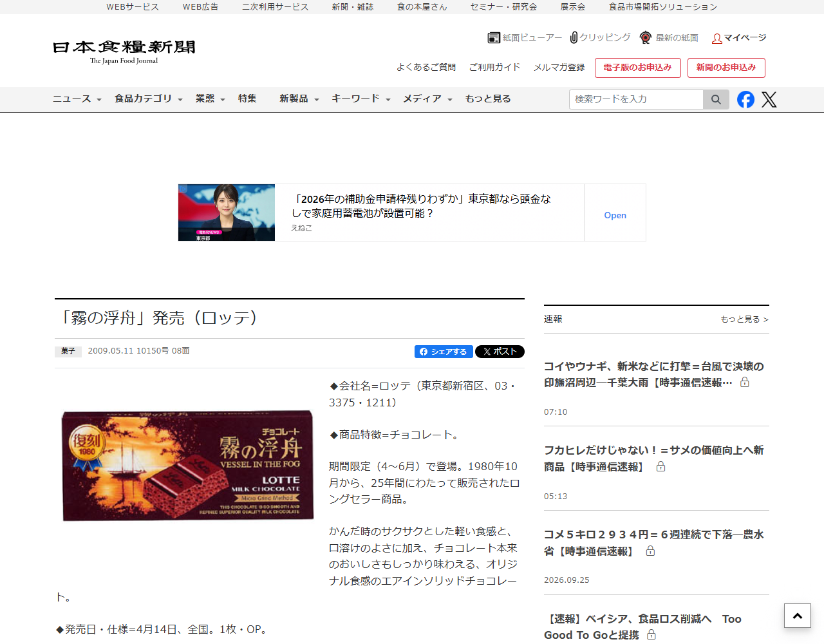Open 食品市場開拓ソリューション in top bar
Screen dimensions: 824x644
pyautogui.click(x=663, y=7)
